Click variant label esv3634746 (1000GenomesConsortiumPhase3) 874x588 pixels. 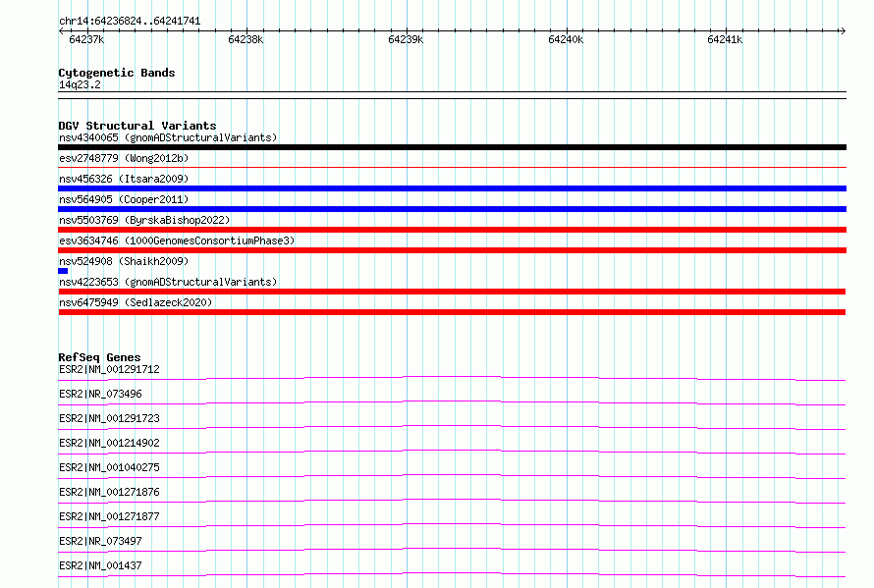[x=177, y=241]
